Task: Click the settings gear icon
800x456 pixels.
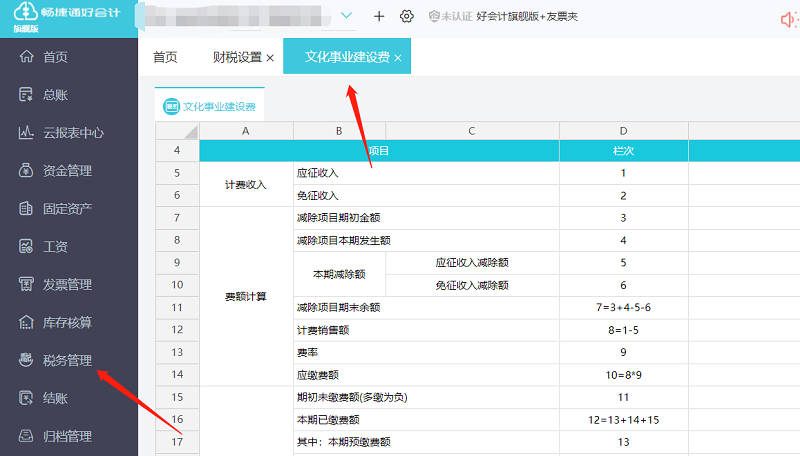Action: 407,16
